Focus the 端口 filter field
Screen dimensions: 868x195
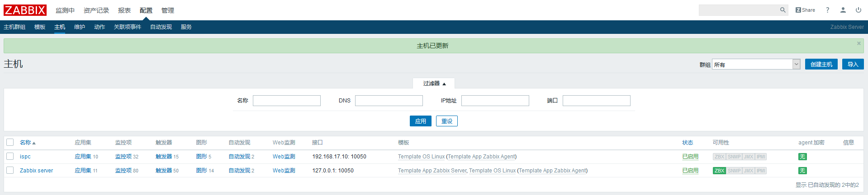coord(597,101)
